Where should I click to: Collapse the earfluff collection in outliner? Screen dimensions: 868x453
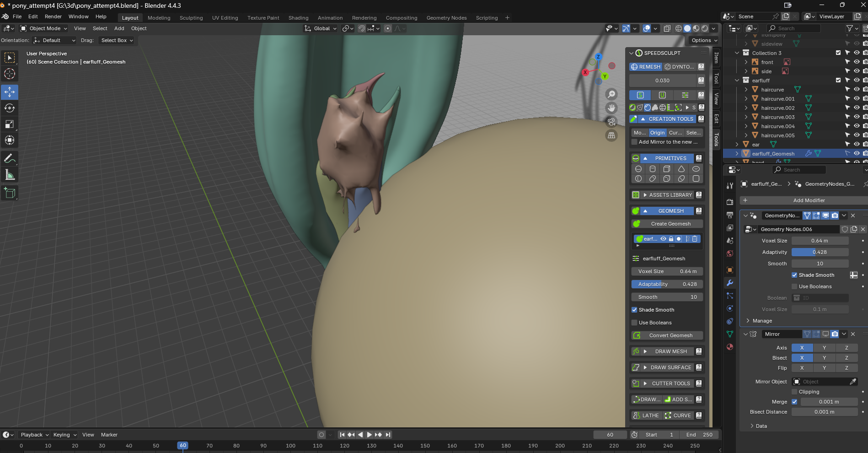pyautogui.click(x=737, y=81)
